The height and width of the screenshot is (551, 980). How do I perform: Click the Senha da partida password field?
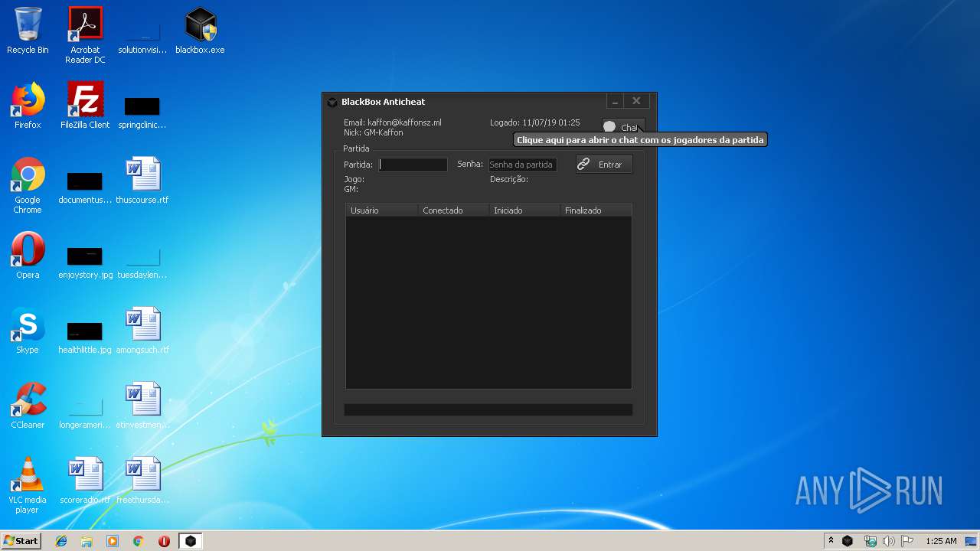[x=523, y=165]
